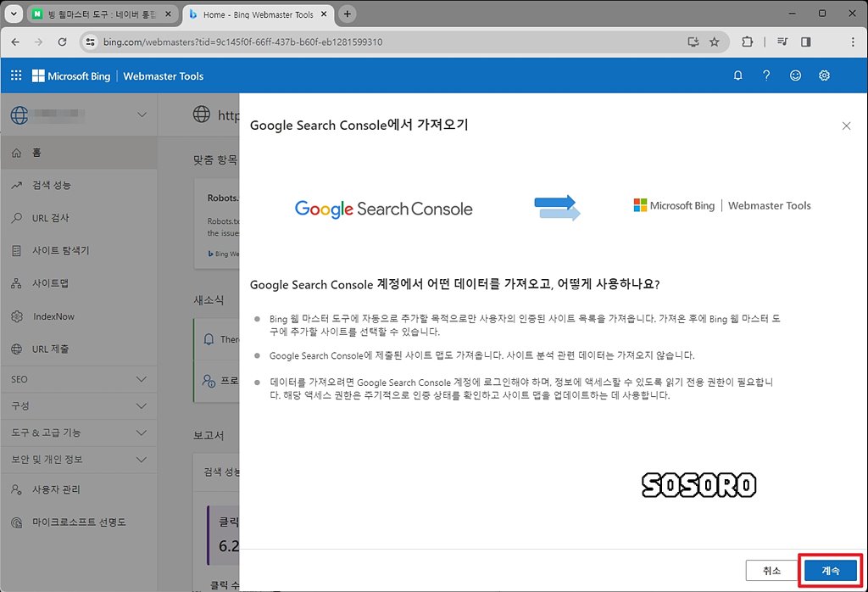Switch to the Naver 빙 웹마스터 도구 tab
Screen dimensions: 868x592
coord(103,14)
